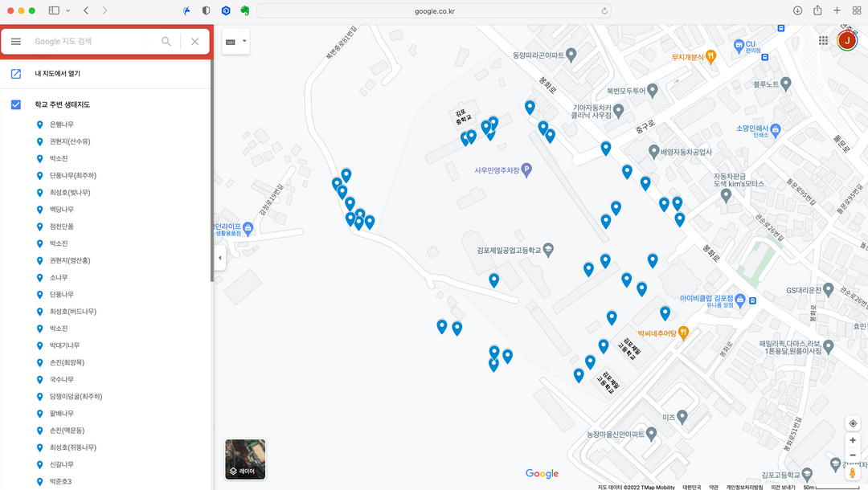The height and width of the screenshot is (490, 868).
Task: Click the 의견 보내기 feedback link
Action: coord(783,488)
